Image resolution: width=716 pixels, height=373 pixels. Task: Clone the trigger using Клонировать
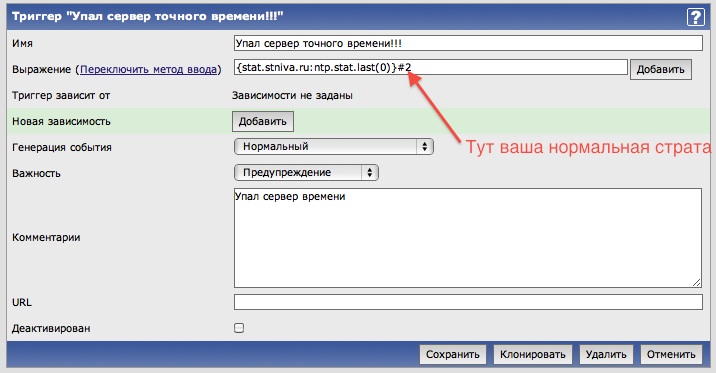[532, 354]
